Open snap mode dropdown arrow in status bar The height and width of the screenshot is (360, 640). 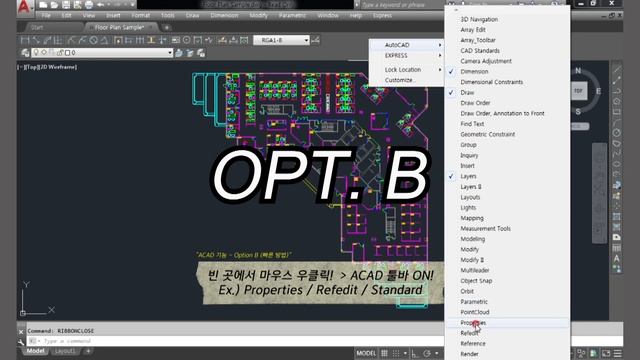(405, 353)
